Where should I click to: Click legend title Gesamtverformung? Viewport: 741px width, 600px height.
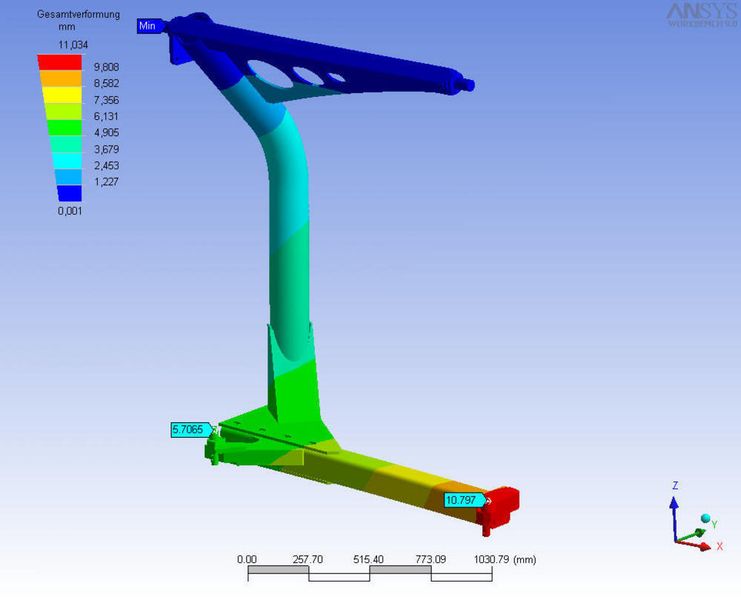[x=78, y=14]
